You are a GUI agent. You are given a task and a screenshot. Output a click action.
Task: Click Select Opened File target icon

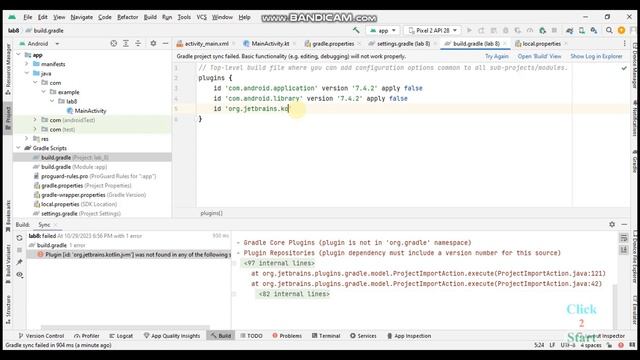113,43
